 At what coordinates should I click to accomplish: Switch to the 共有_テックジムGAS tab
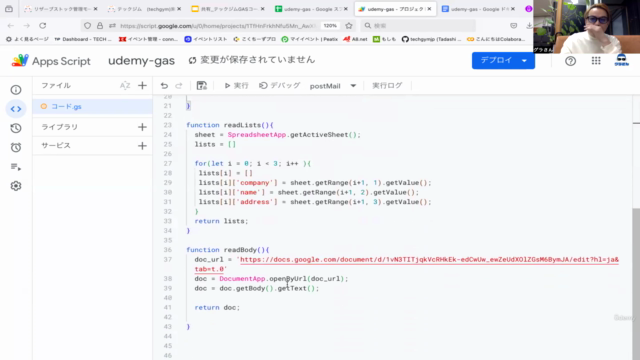coord(227,9)
